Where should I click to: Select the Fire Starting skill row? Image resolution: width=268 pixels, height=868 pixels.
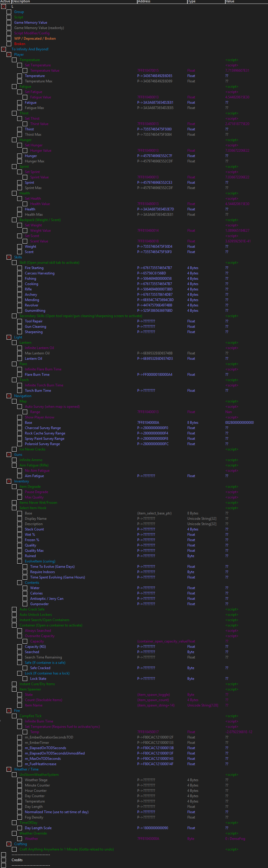pyautogui.click(x=34, y=268)
